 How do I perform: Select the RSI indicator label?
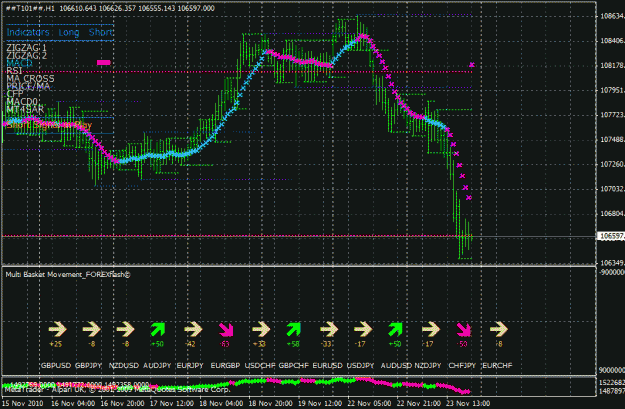point(14,71)
